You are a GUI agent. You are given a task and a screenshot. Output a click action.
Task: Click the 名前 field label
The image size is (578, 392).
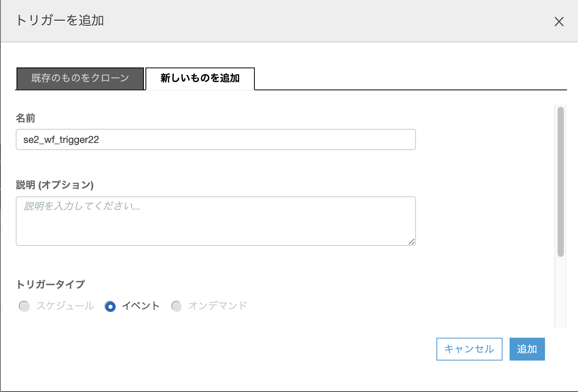pos(25,118)
